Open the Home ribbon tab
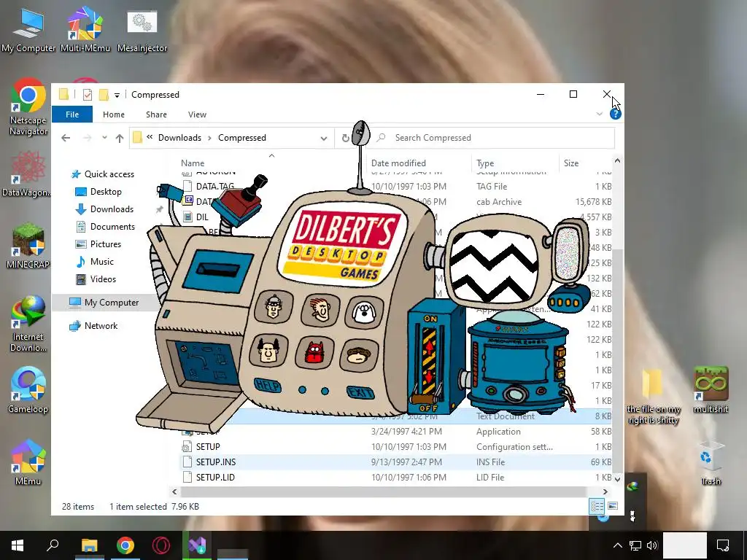Screen dimensions: 747x560 click(x=114, y=114)
